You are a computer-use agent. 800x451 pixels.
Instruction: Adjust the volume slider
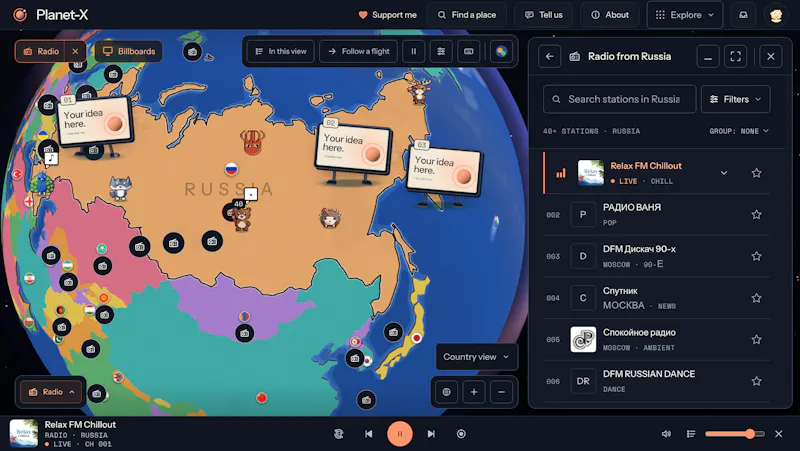pyautogui.click(x=735, y=434)
